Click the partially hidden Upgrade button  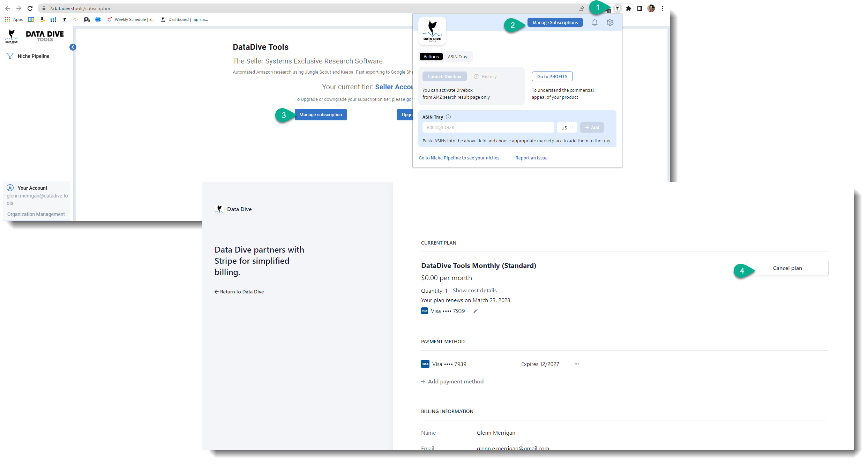(405, 115)
